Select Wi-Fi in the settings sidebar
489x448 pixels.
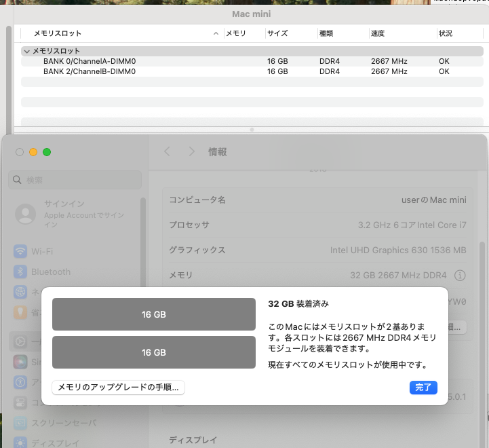click(42, 251)
